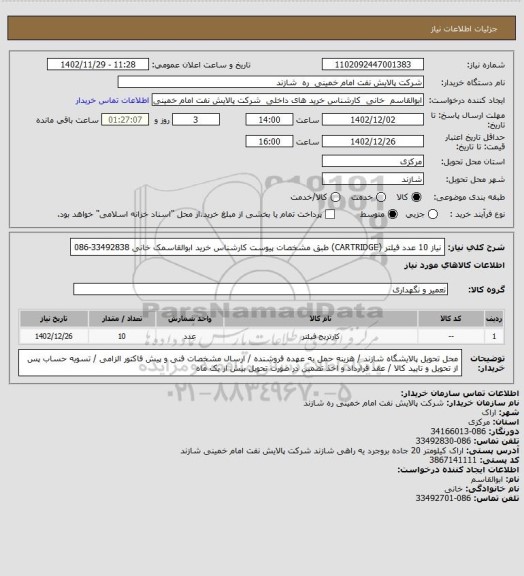
Task: Click the تعداد / مقدار column header
Action: pyautogui.click(x=122, y=318)
